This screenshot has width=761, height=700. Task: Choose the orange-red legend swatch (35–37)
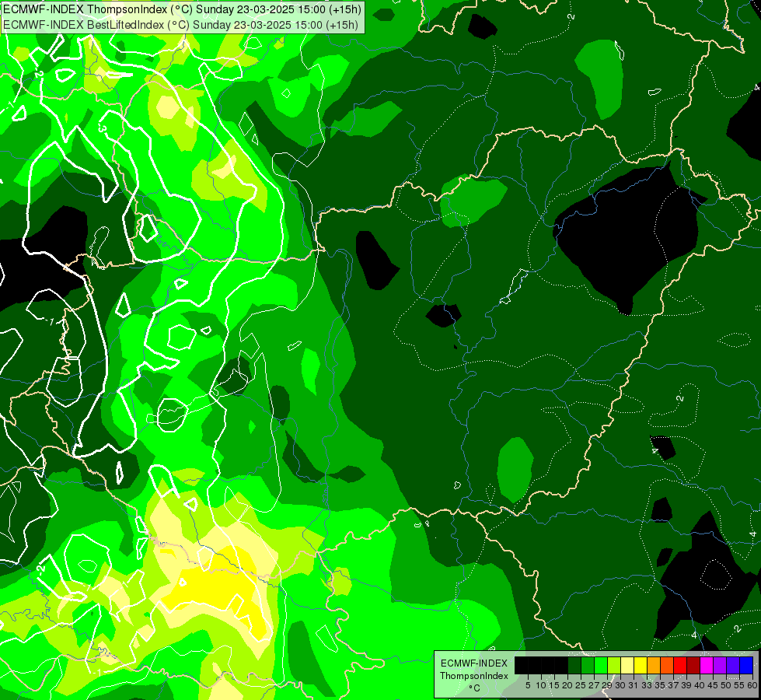(x=667, y=665)
